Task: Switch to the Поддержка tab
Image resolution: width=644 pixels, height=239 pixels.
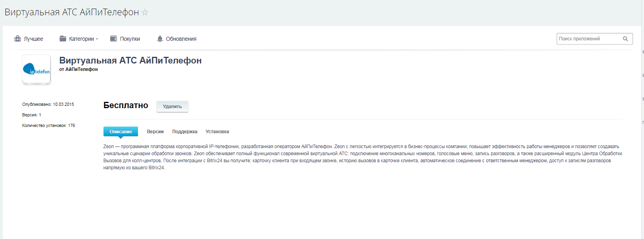Action: (185, 132)
